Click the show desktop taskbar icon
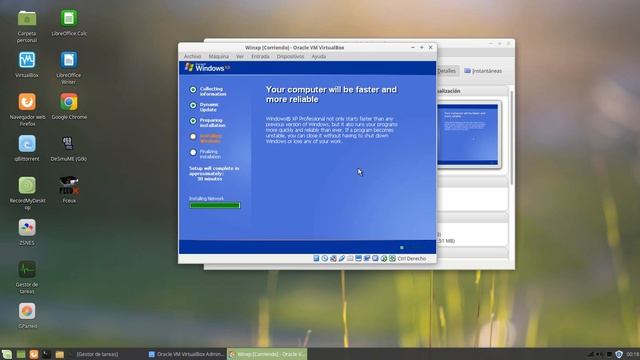This screenshot has height=360, width=640. [x=21, y=354]
